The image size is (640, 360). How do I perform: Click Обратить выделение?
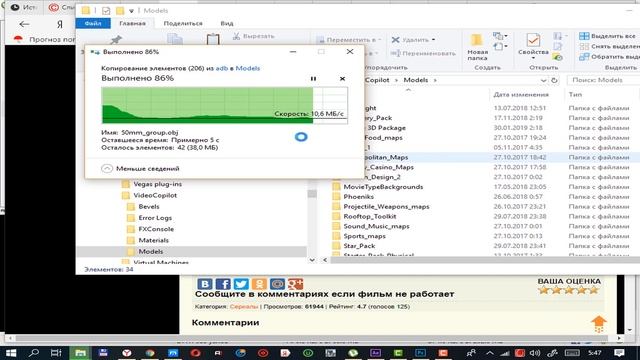coord(609,57)
